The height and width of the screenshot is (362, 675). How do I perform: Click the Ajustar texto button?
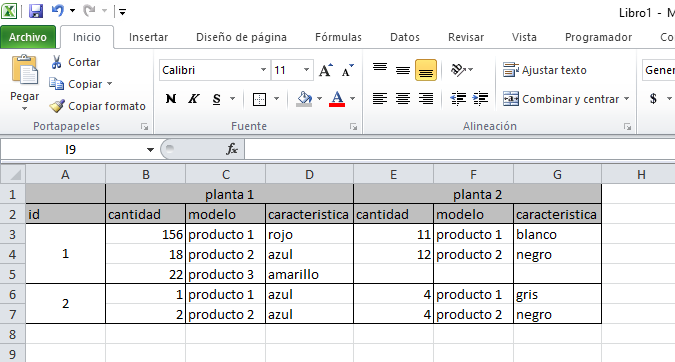click(545, 70)
